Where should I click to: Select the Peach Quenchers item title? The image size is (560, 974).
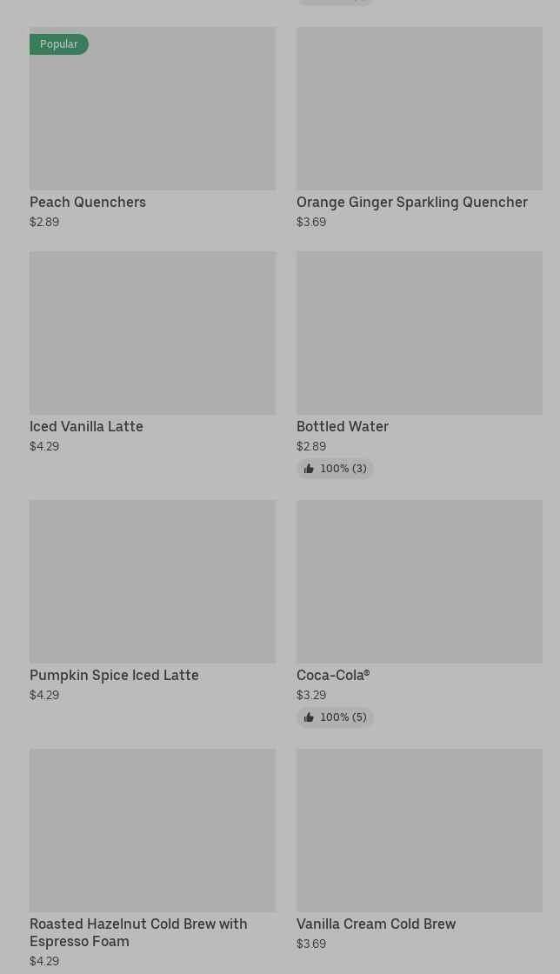(x=88, y=203)
